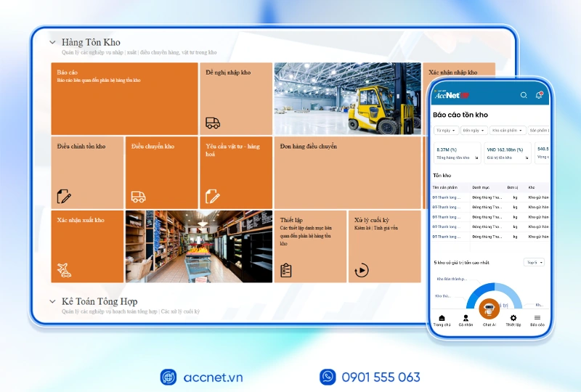This screenshot has width=581, height=392.
Task: Click the Tên sản phẩm column header
Action: click(445, 187)
